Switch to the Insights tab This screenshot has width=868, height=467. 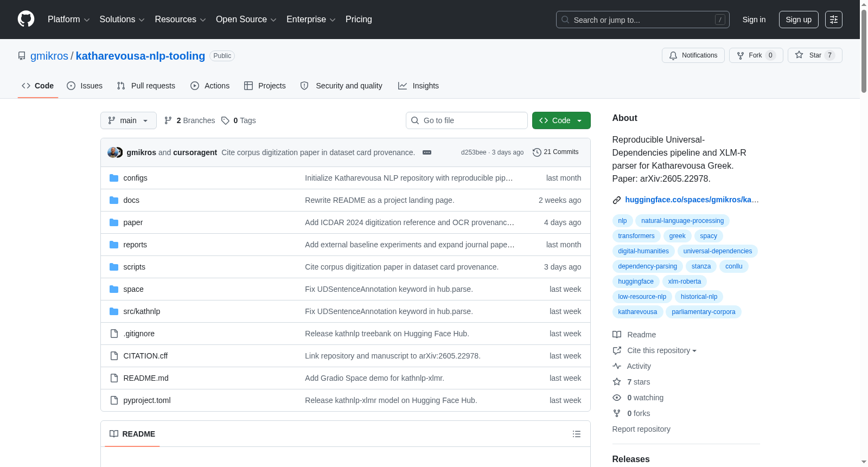pyautogui.click(x=418, y=86)
